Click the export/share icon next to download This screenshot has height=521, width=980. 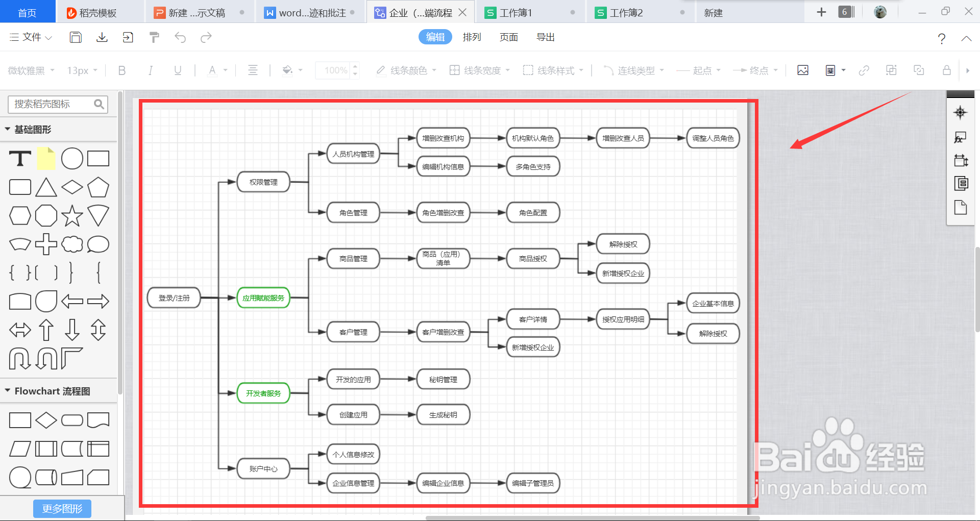(x=128, y=37)
